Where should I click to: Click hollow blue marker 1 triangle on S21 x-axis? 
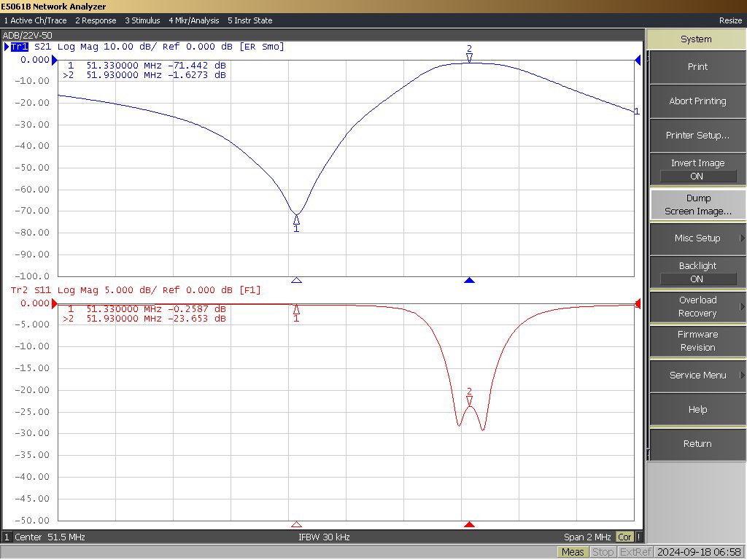pos(296,281)
